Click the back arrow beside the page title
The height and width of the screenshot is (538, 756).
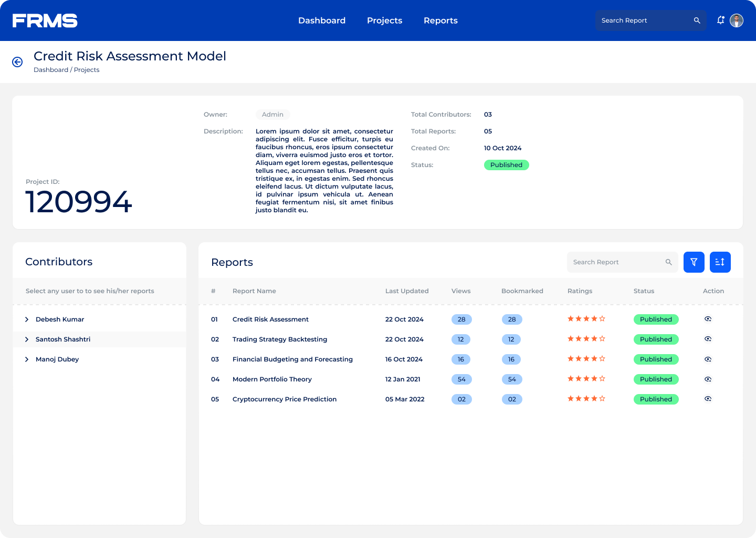click(17, 62)
